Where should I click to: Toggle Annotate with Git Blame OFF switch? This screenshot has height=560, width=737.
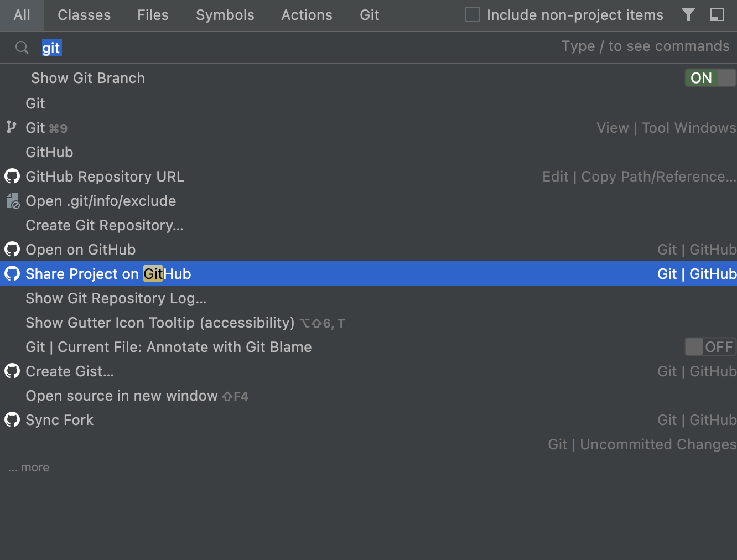click(x=710, y=347)
